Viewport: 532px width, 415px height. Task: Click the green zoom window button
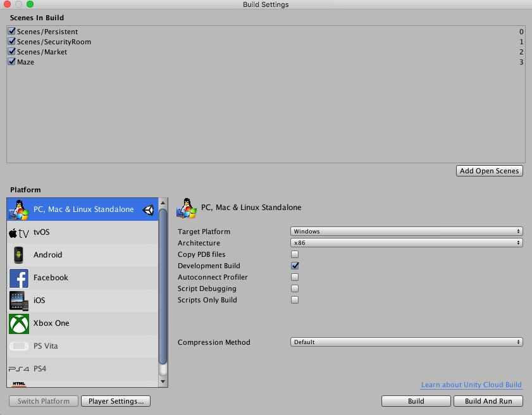click(30, 4)
